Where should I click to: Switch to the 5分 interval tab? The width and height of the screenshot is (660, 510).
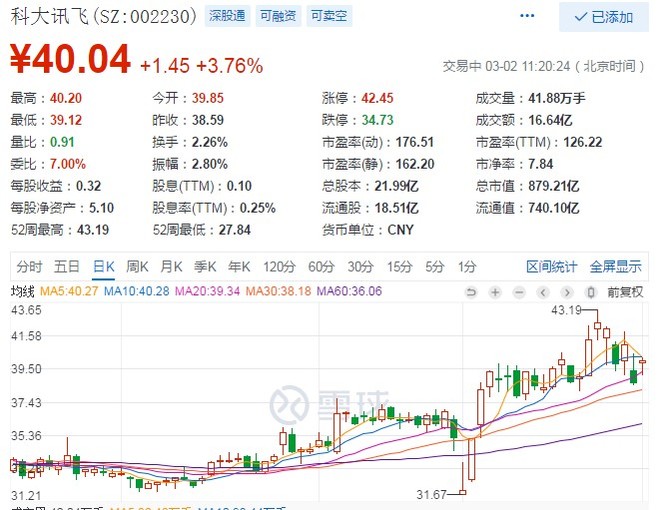pyautogui.click(x=435, y=267)
